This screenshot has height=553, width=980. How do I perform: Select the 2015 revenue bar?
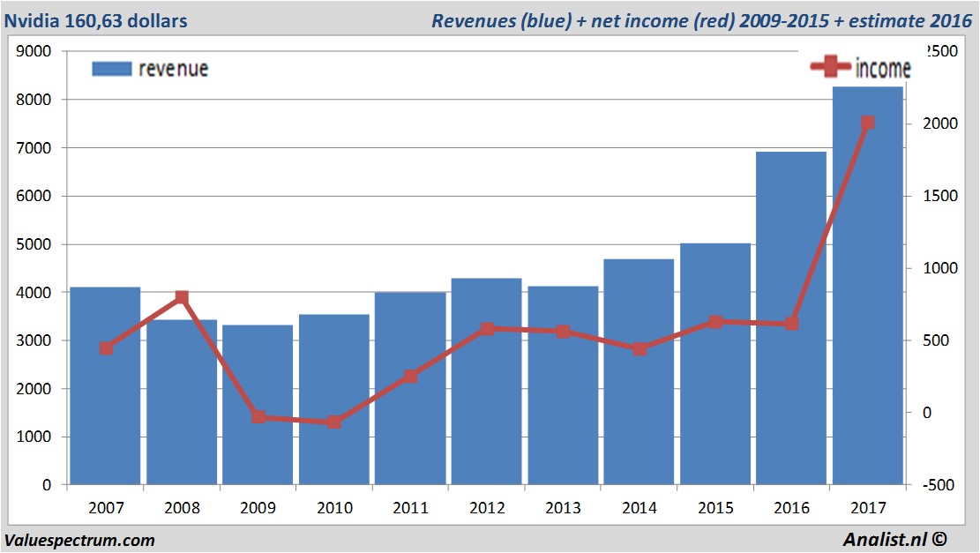(x=715, y=363)
